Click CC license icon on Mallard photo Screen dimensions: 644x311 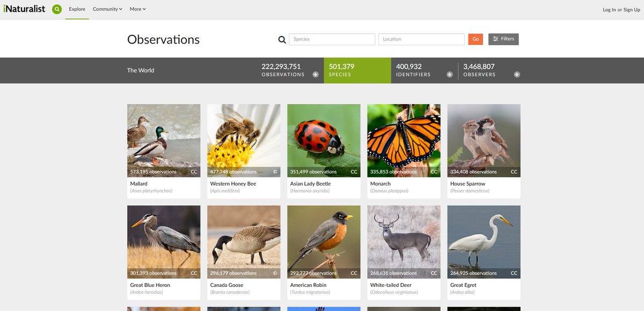(x=194, y=172)
